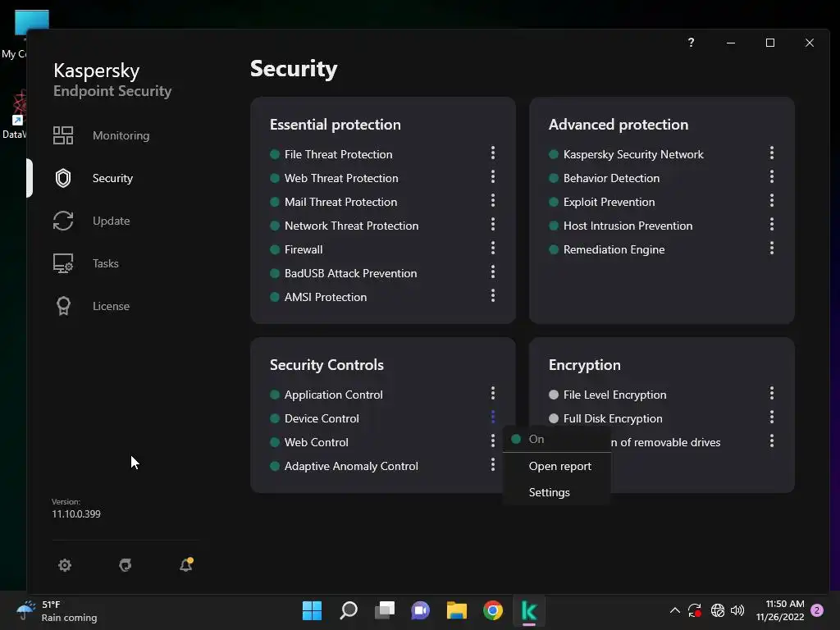Open the Monitoring section icon

point(63,135)
